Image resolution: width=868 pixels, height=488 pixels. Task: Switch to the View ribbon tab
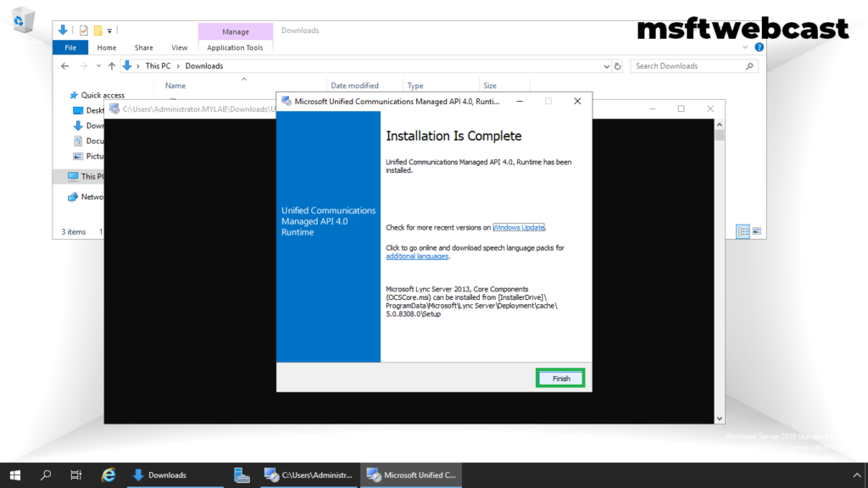click(179, 47)
